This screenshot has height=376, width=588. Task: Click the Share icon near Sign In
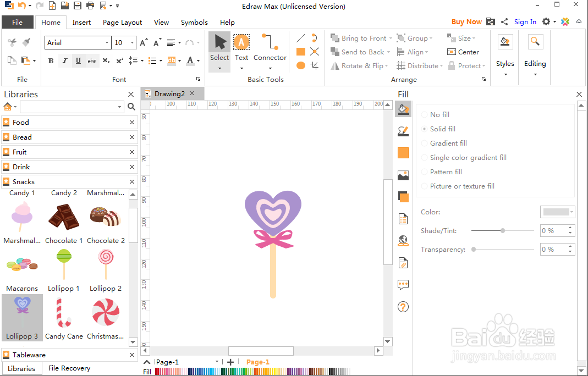pos(505,22)
